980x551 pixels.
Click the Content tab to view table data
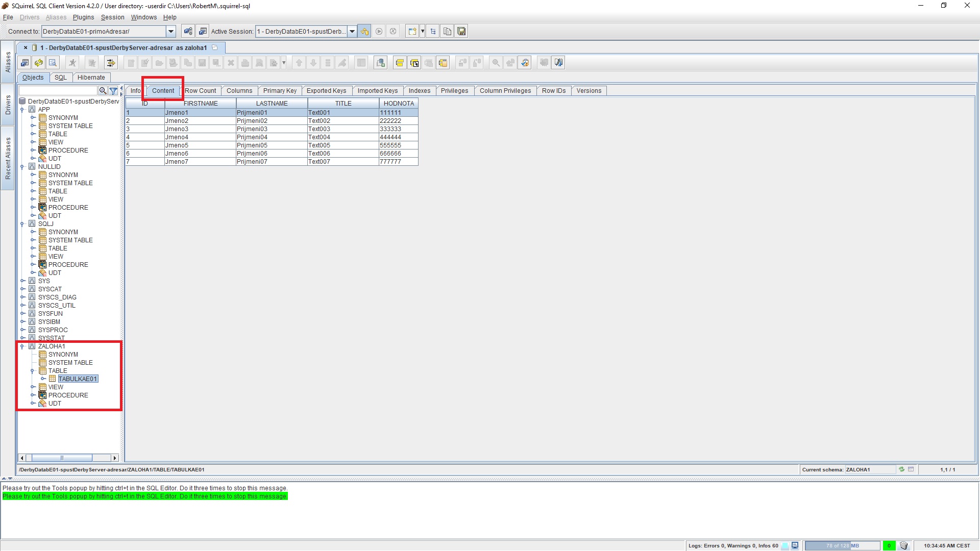(163, 90)
